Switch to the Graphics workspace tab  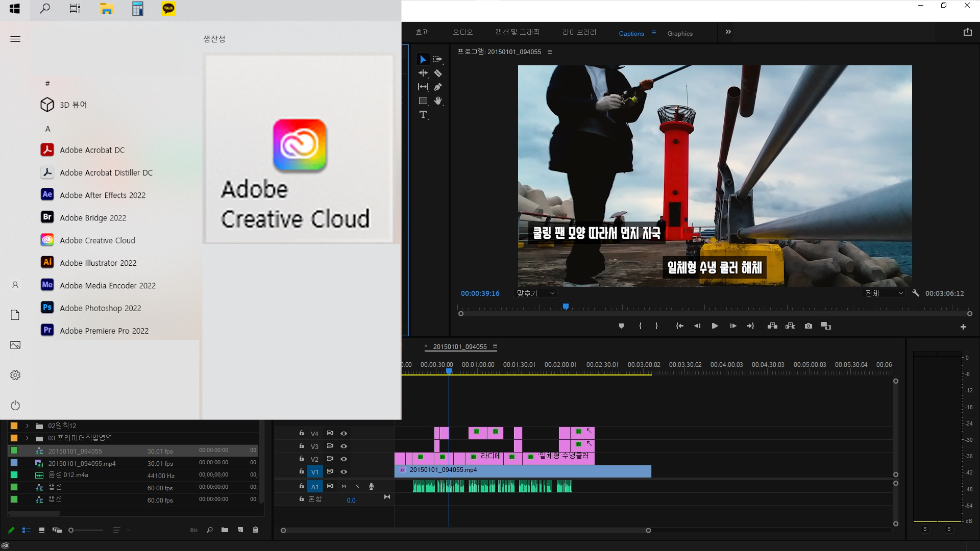pos(680,34)
